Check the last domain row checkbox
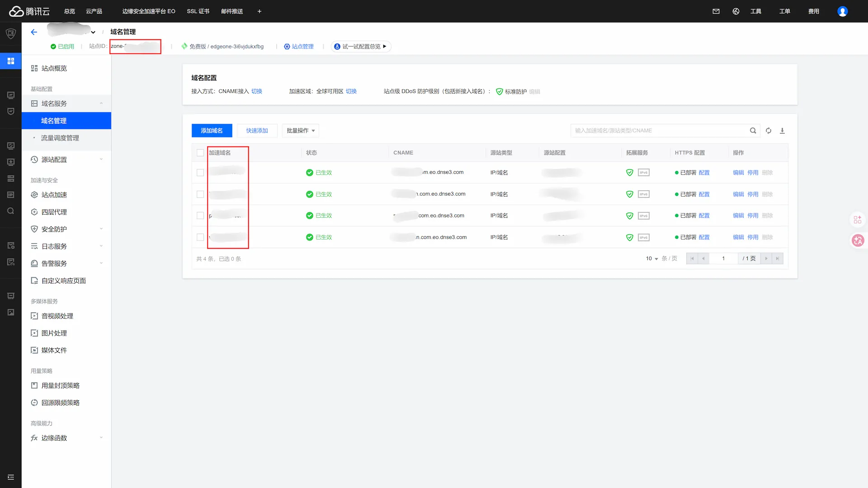 pyautogui.click(x=200, y=237)
